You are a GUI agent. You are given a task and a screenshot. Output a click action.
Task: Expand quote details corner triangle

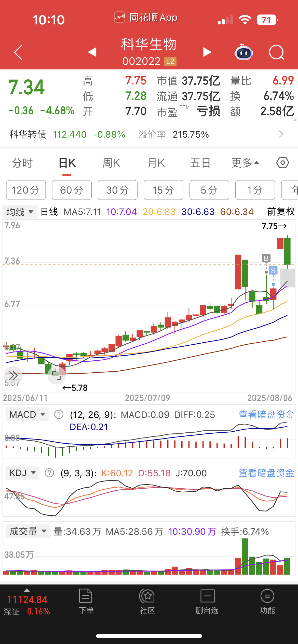click(x=295, y=119)
